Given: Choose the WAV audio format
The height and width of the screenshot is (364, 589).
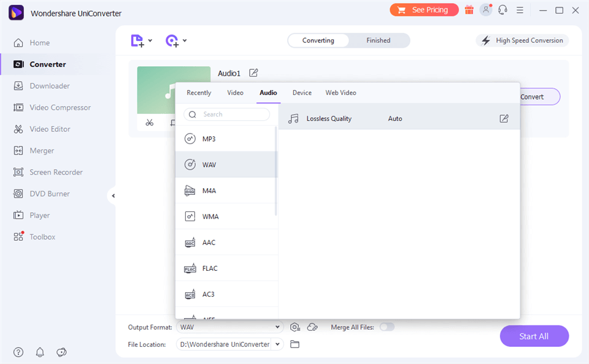Looking at the screenshot, I should (226, 165).
